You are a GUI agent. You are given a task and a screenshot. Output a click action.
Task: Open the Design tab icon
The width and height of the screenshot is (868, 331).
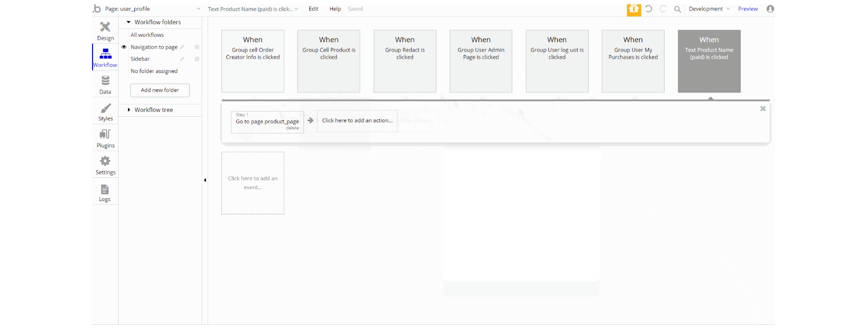[x=105, y=27]
